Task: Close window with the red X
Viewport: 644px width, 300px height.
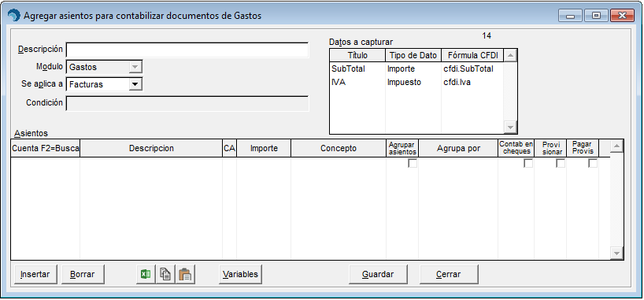Action: (x=622, y=16)
